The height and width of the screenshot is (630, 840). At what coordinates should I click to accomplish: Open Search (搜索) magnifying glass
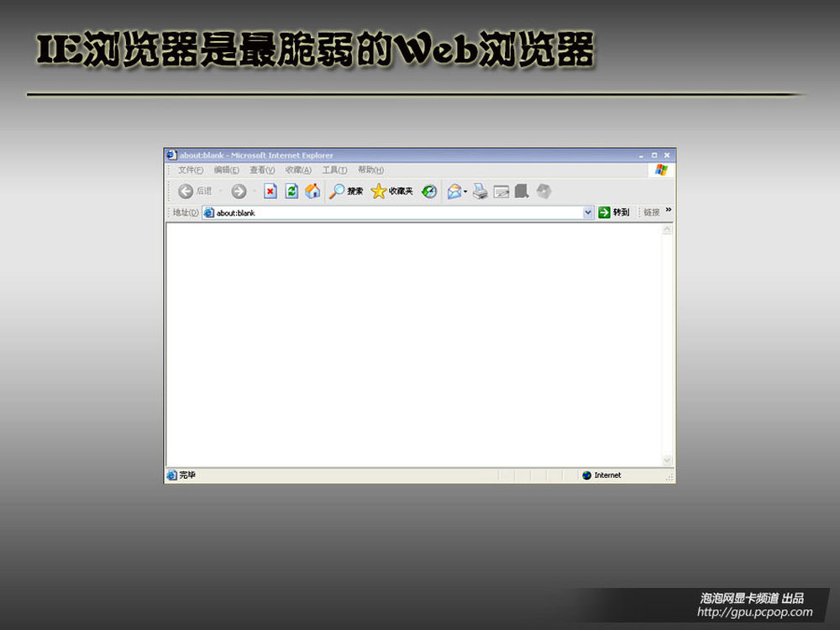pyautogui.click(x=337, y=192)
